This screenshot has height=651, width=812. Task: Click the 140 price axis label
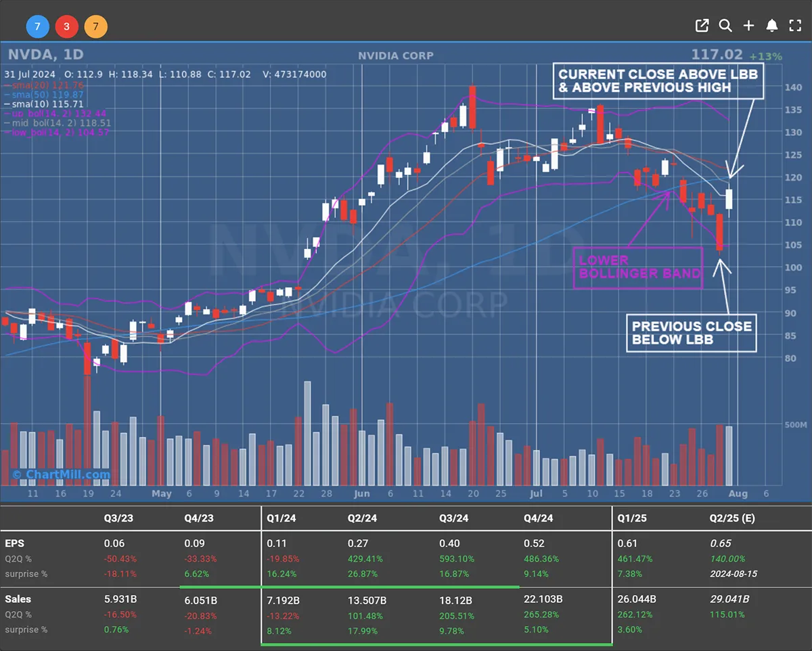point(793,87)
